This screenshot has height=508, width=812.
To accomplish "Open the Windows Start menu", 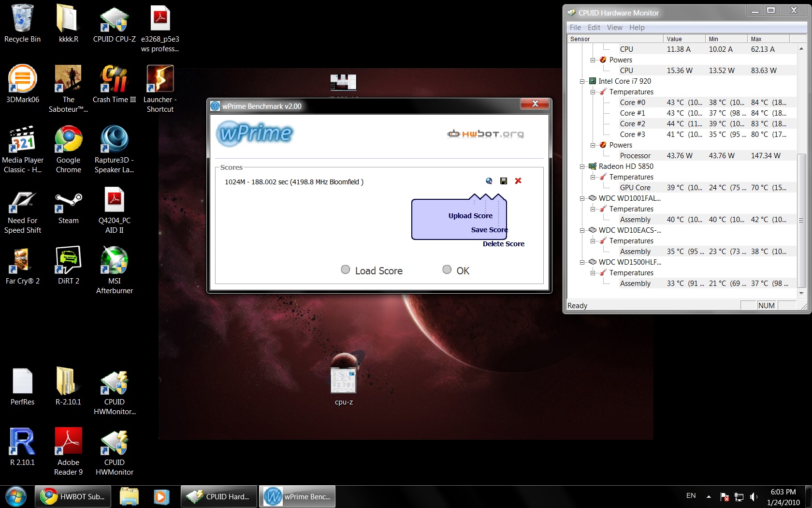I will coord(16,497).
